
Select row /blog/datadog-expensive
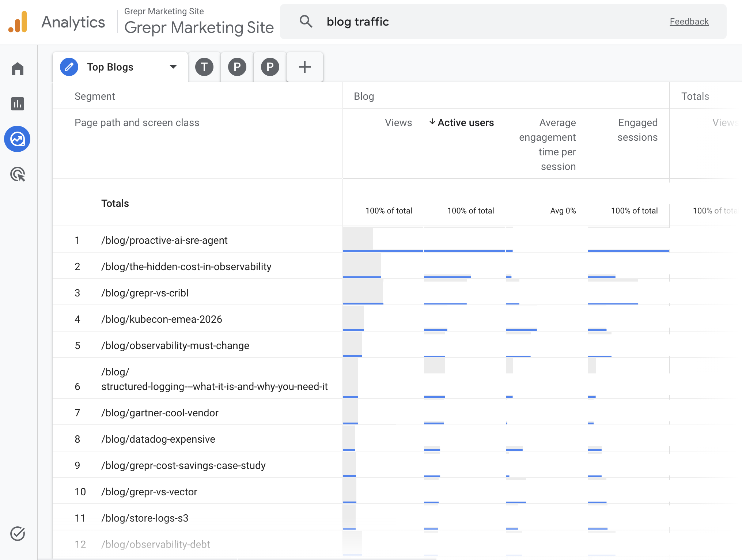(x=158, y=439)
